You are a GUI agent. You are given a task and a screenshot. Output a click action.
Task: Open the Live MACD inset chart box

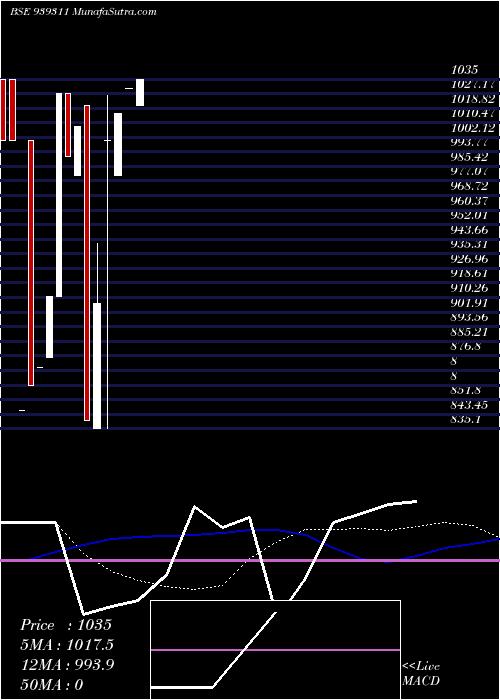coord(275,650)
